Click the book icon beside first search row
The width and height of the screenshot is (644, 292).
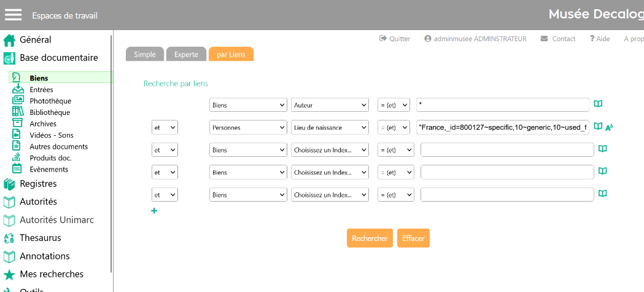tap(598, 104)
